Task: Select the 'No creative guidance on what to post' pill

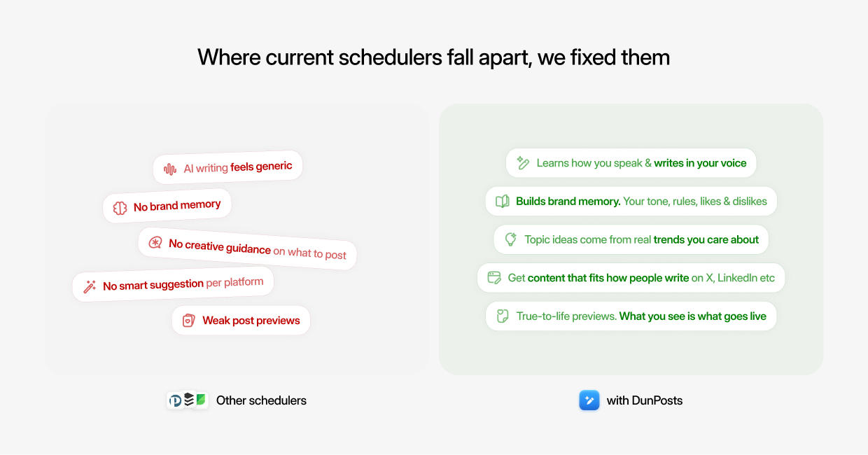Action: pyautogui.click(x=247, y=248)
